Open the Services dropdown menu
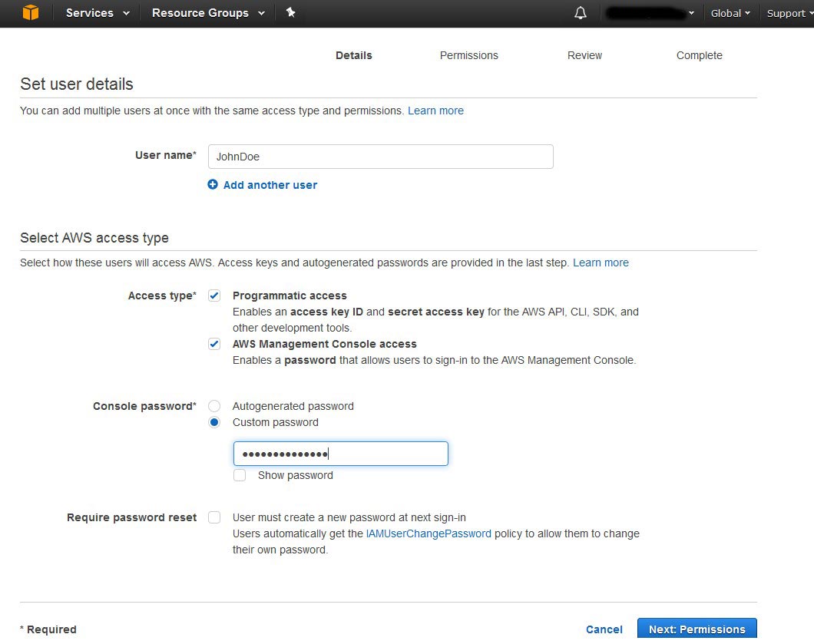This screenshot has height=644, width=814. pyautogui.click(x=98, y=13)
